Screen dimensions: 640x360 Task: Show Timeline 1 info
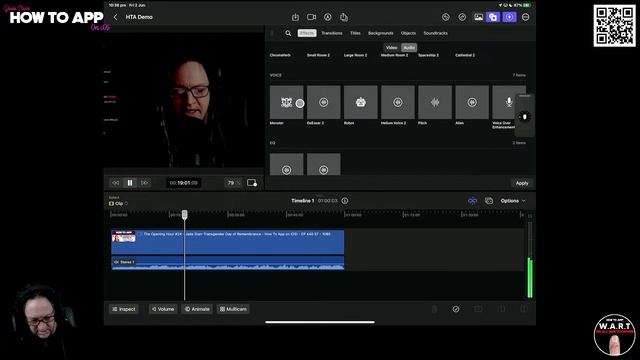point(345,201)
